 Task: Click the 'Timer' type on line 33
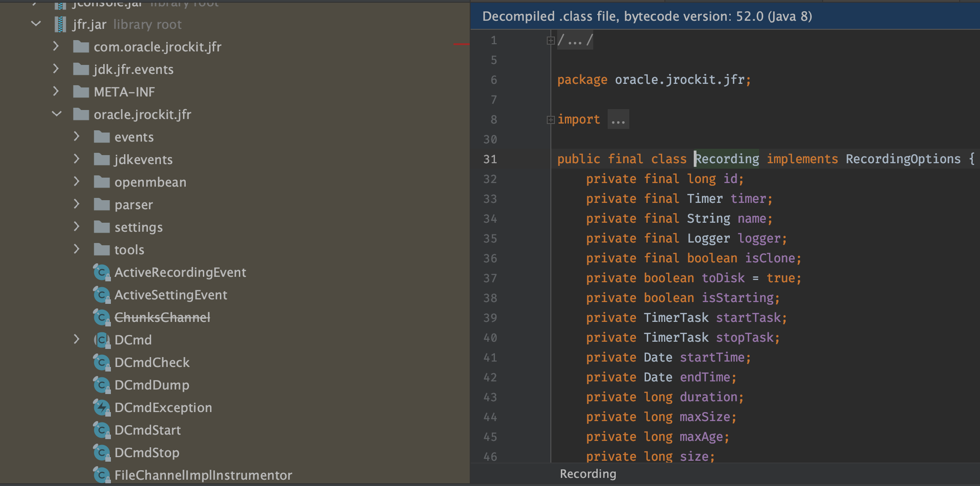tap(705, 199)
